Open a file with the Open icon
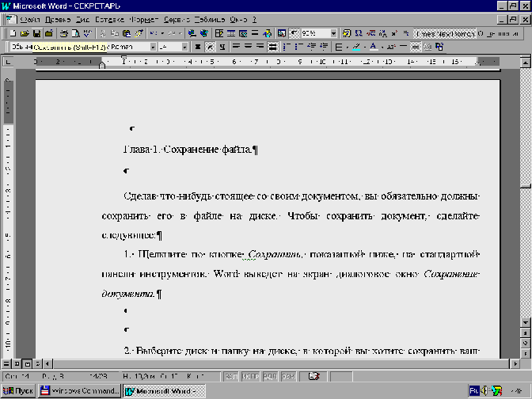This screenshot has height=399, width=532. [x=26, y=33]
